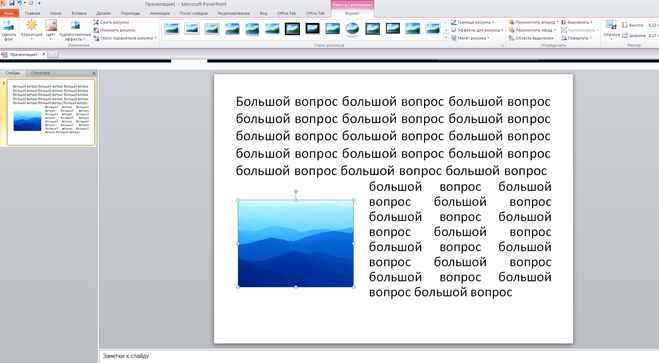Click the Удалить фон (remove background) icon
Viewport: 659px width, 363px height.
8,30
